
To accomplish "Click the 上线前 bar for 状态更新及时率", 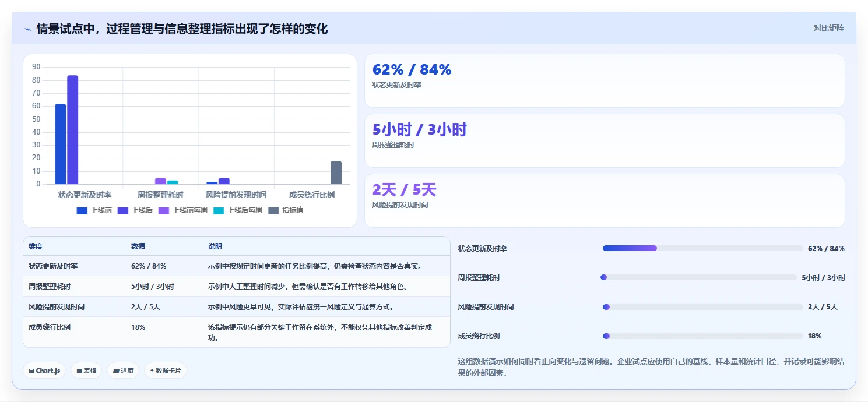I will coord(61,144).
